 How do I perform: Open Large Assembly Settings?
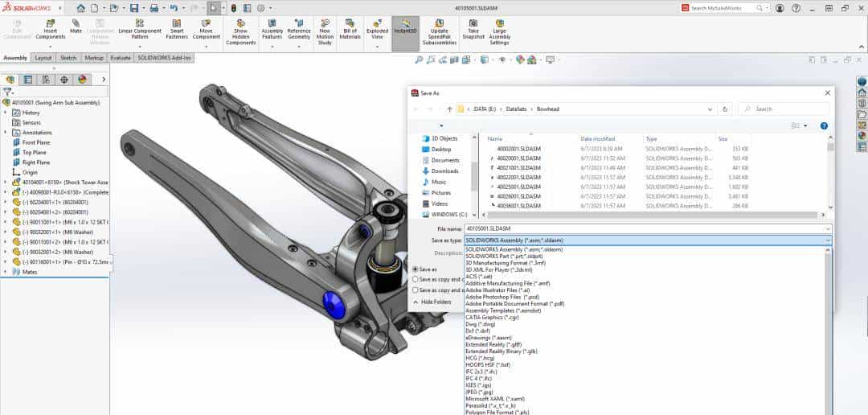click(499, 33)
